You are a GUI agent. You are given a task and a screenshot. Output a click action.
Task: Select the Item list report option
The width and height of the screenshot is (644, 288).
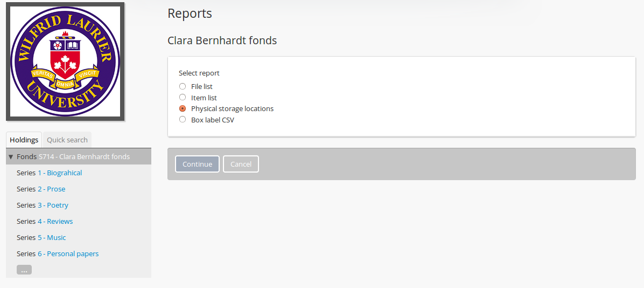183,98
